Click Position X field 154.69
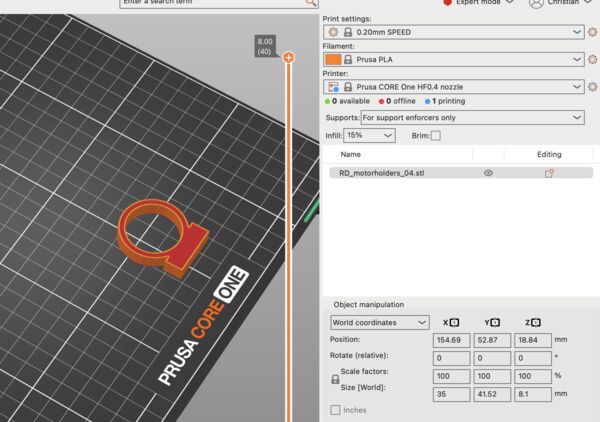 click(x=452, y=340)
